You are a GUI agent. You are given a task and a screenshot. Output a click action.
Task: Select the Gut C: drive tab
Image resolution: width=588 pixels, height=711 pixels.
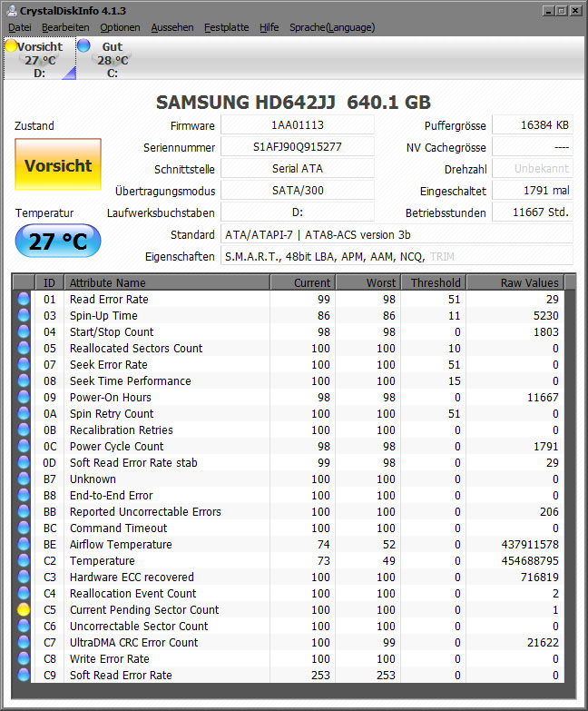[113, 59]
